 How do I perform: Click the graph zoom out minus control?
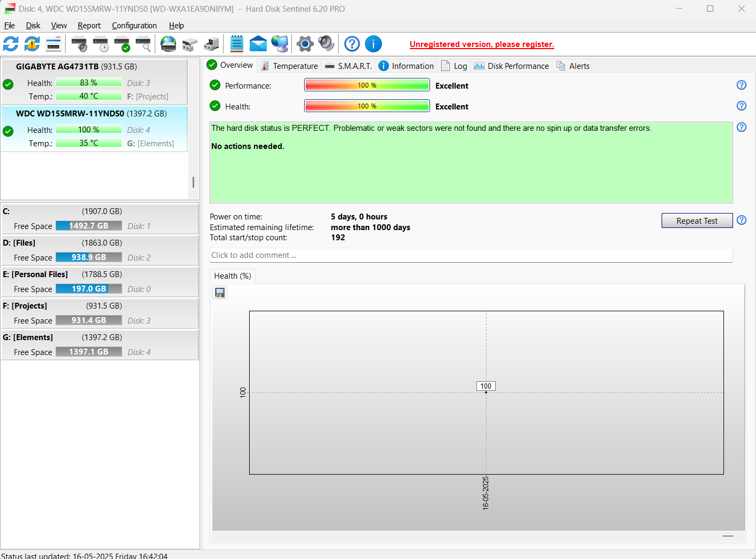[x=728, y=536]
